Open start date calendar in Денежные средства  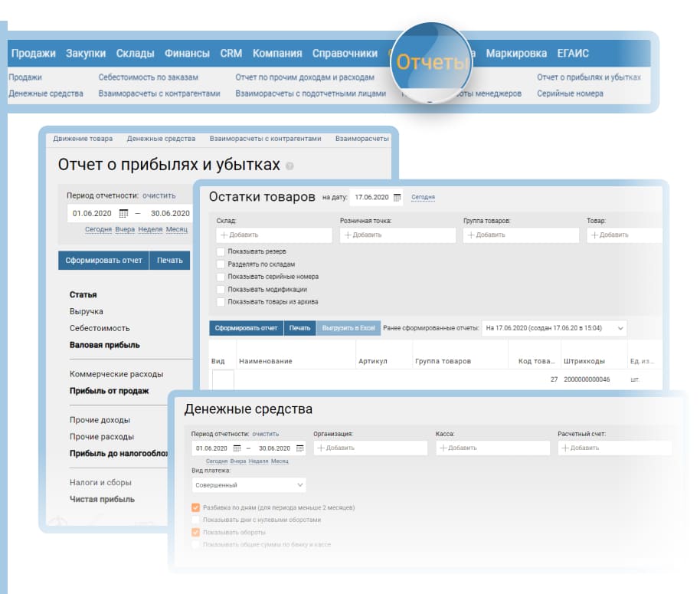point(237,448)
